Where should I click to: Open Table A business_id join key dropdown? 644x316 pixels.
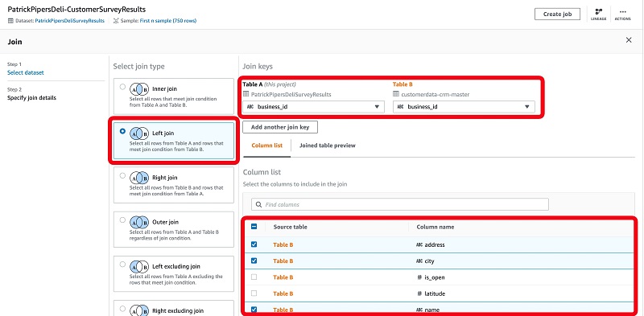(x=313, y=107)
